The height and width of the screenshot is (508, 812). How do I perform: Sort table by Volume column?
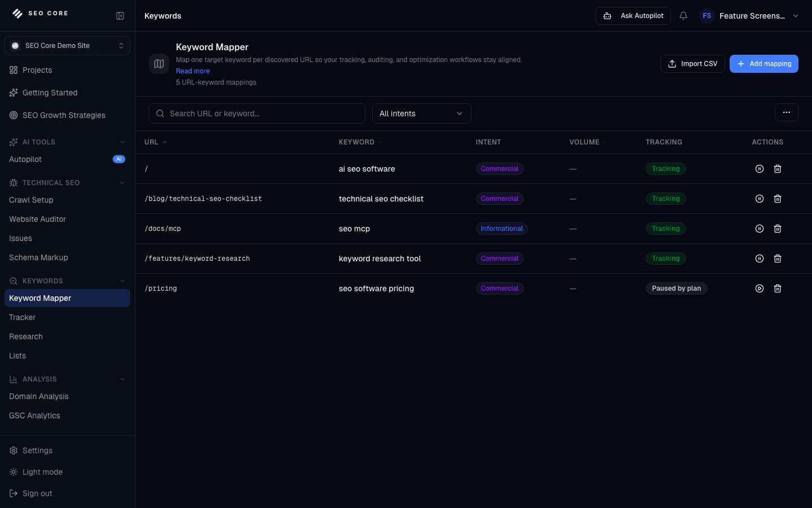click(588, 142)
